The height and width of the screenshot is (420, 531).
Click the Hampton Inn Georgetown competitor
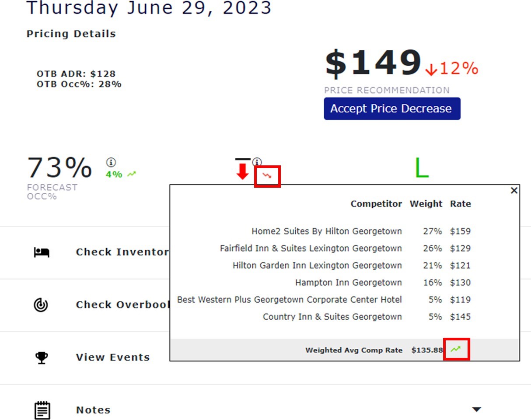(348, 283)
